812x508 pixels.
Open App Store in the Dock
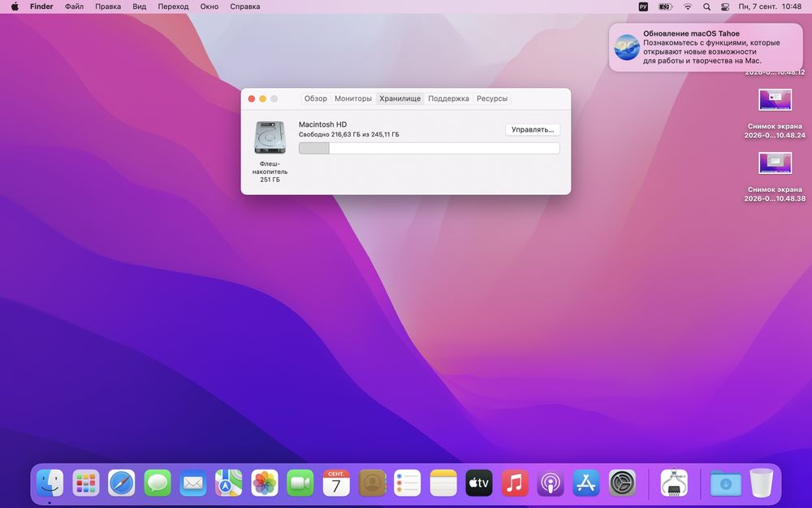(x=586, y=483)
